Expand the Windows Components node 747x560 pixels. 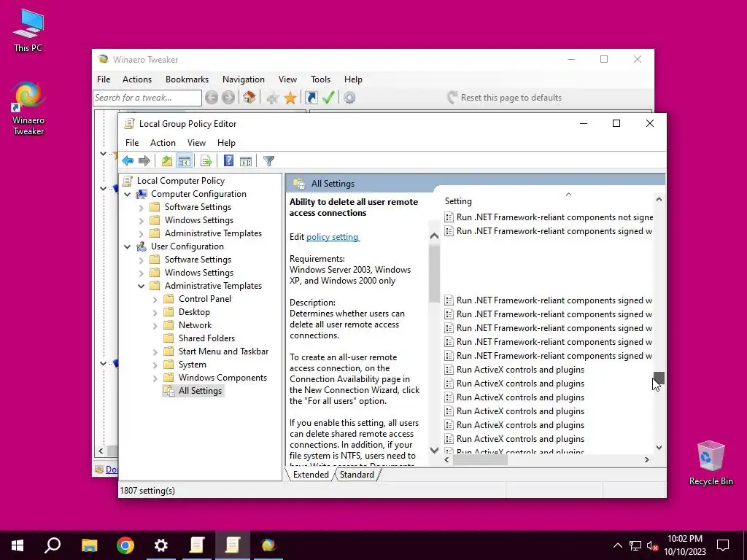tap(155, 378)
